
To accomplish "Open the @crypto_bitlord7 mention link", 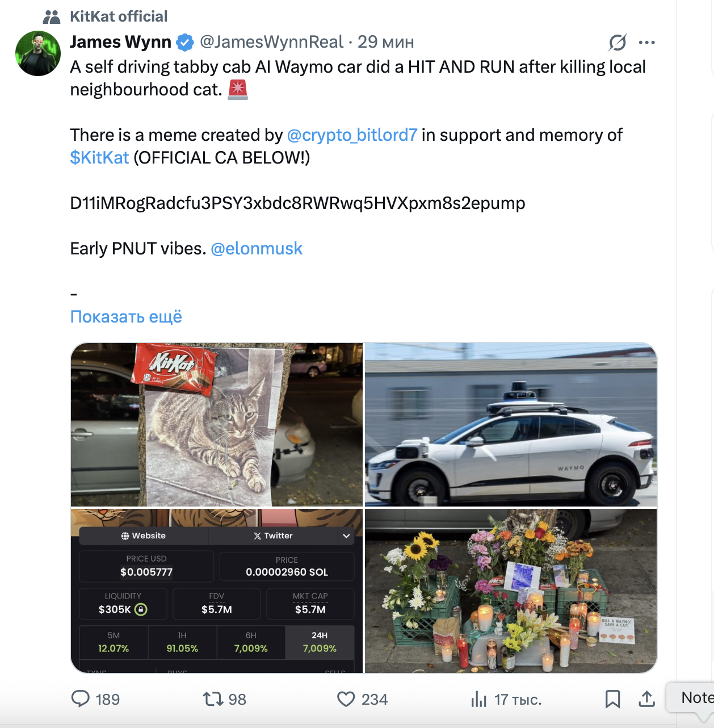I will [352, 135].
